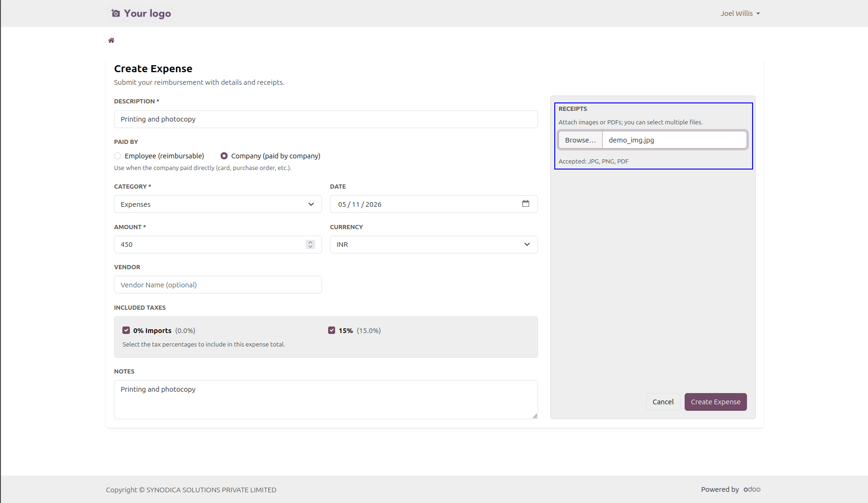This screenshot has width=868, height=503.
Task: Click the Date field showing 05/11/2026
Action: coord(434,204)
